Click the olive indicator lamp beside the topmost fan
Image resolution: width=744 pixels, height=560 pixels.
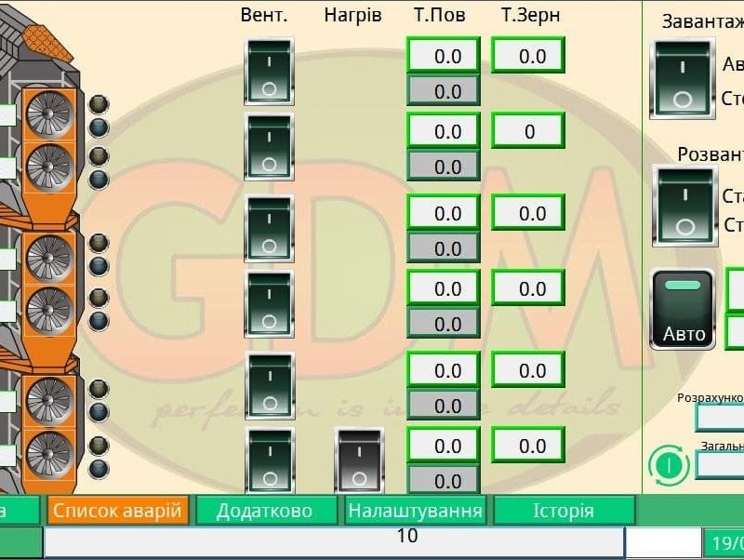99,104
